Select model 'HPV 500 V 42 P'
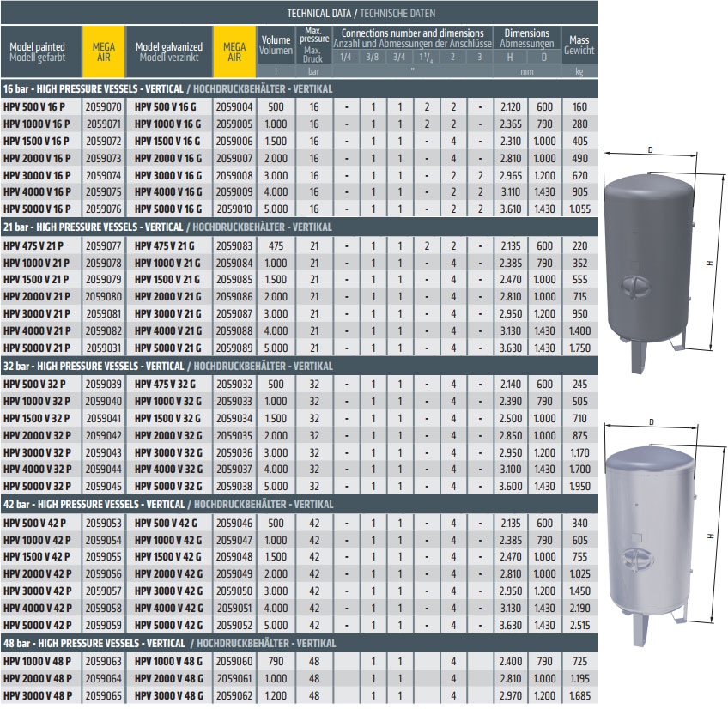The image size is (728, 709). pyautogui.click(x=35, y=523)
